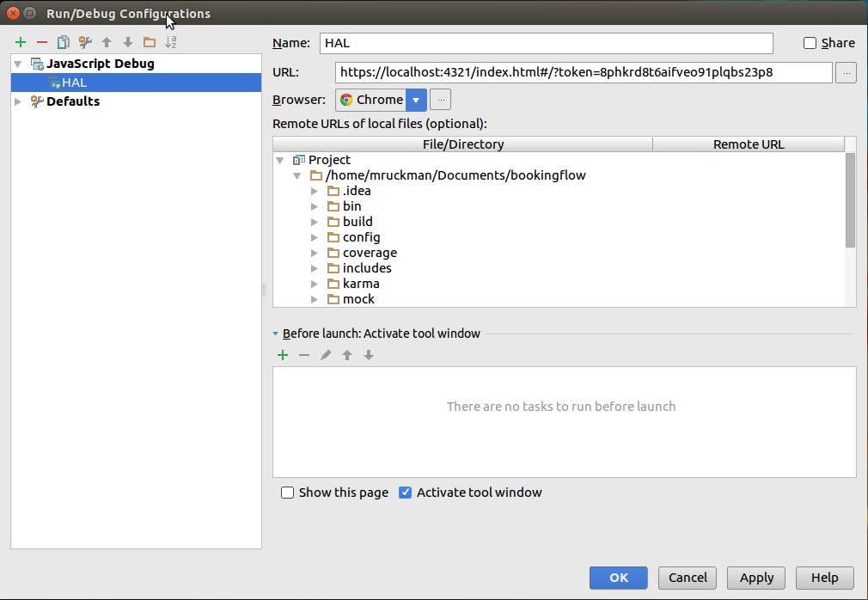
Task: Click the green add new configuration icon
Action: click(x=21, y=42)
